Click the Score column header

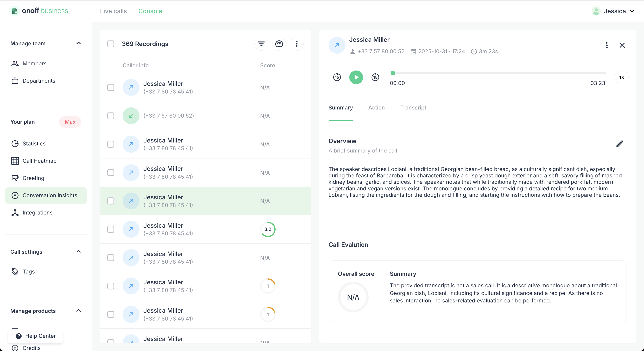click(x=267, y=66)
